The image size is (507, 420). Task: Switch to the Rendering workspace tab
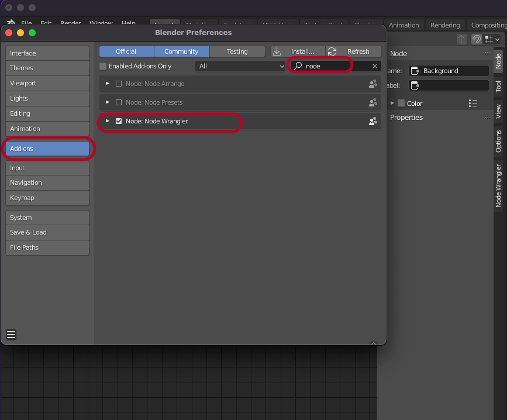click(x=445, y=25)
